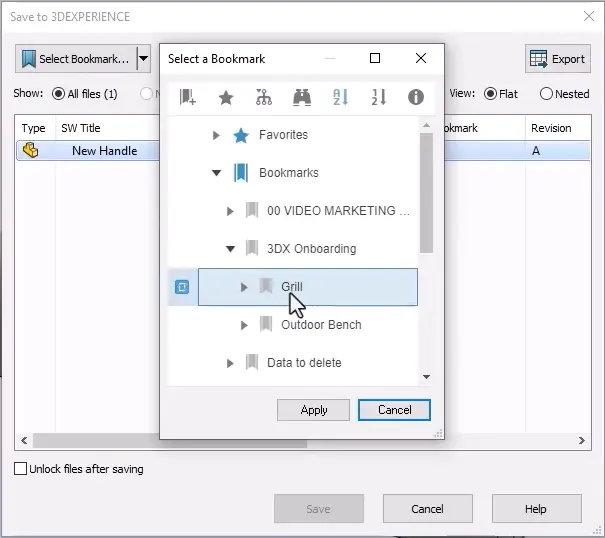Click the blue Bookmarks folder icon
The height and width of the screenshot is (538, 605).
click(x=240, y=173)
